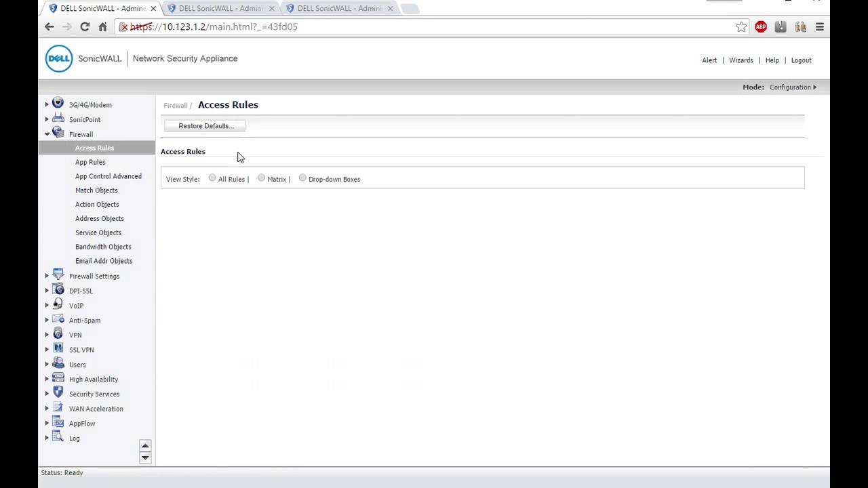This screenshot has height=488, width=868.
Task: Open the Help link
Action: (772, 60)
